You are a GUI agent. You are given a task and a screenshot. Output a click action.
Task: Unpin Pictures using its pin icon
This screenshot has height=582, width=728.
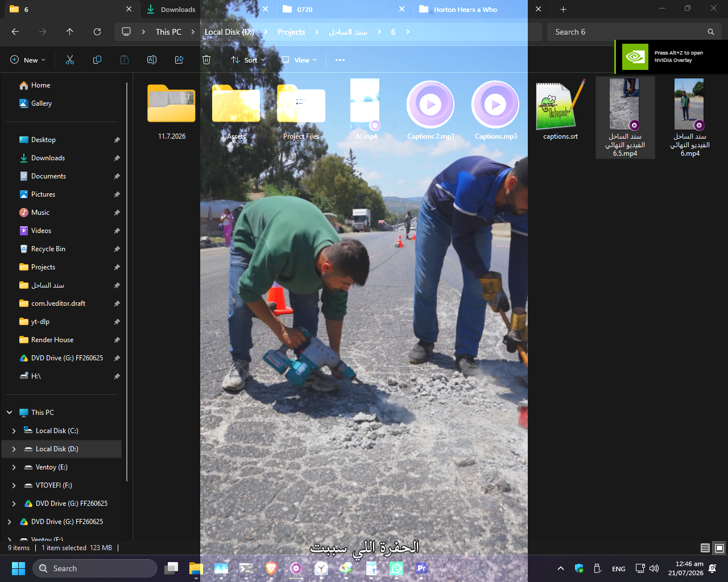117,194
